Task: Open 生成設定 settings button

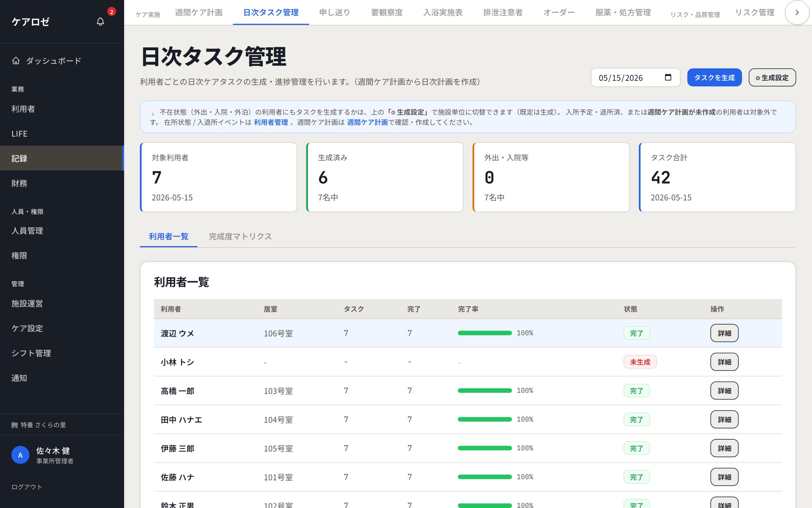Action: pos(772,77)
